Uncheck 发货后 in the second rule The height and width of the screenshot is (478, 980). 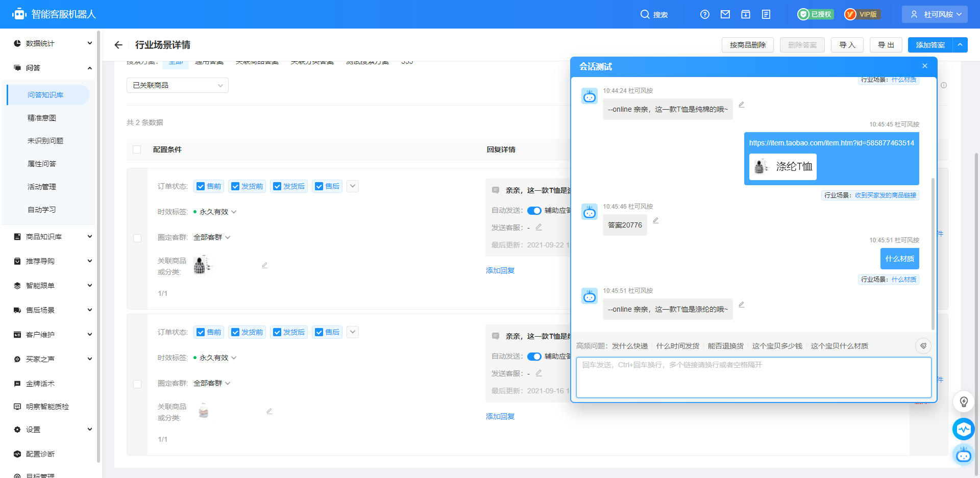pos(277,332)
